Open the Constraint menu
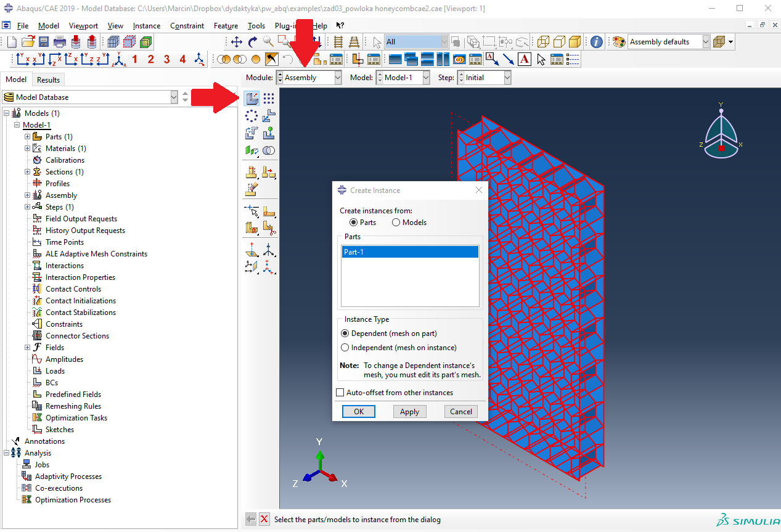The height and width of the screenshot is (532, 781). coord(187,26)
